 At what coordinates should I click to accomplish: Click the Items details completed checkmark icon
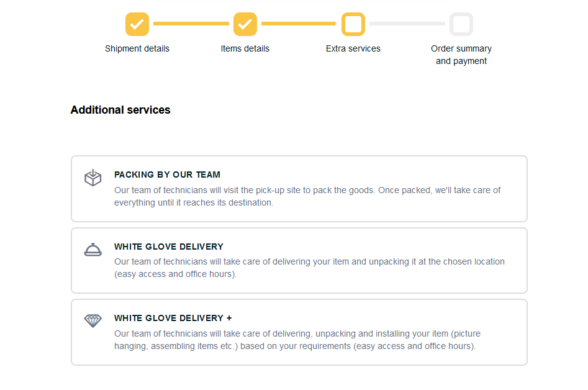click(x=245, y=24)
